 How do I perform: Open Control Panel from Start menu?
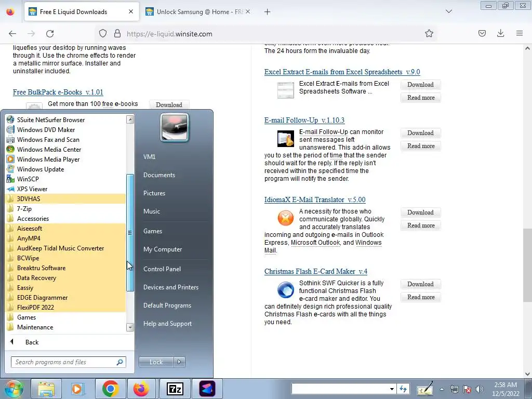click(162, 269)
